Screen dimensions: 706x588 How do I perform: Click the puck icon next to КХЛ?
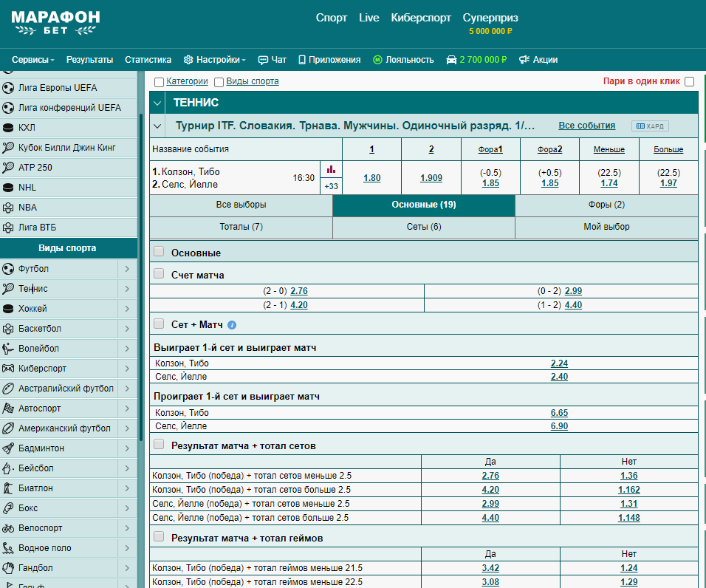pos(8,128)
